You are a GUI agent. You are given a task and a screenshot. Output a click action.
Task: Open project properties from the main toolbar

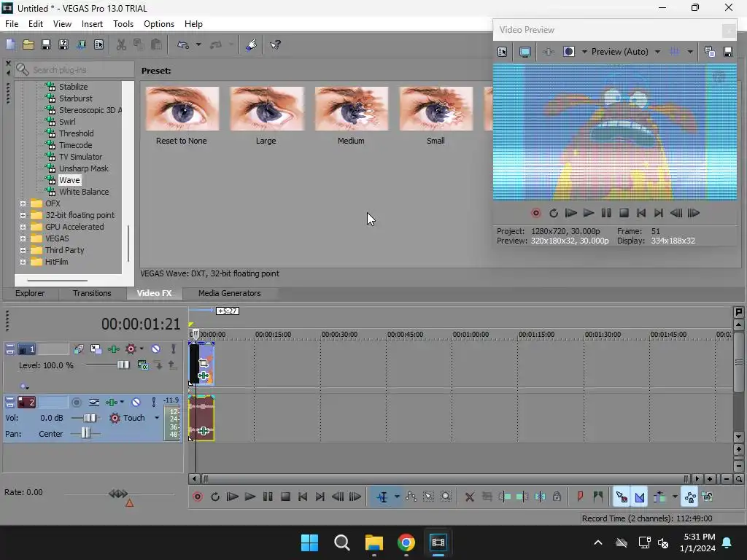tap(98, 44)
